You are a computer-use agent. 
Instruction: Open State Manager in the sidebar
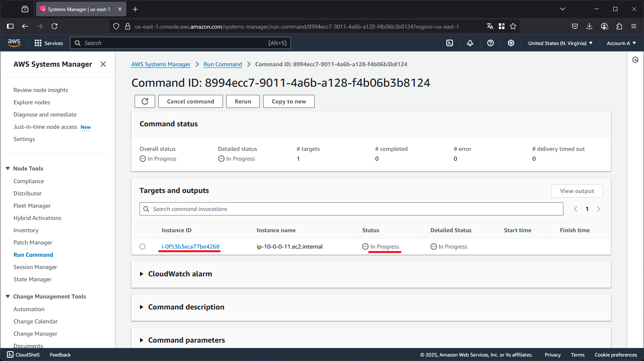32,279
